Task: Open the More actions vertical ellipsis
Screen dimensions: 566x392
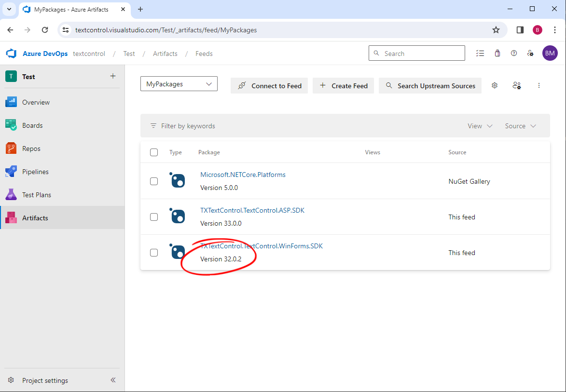Action: pyautogui.click(x=539, y=85)
